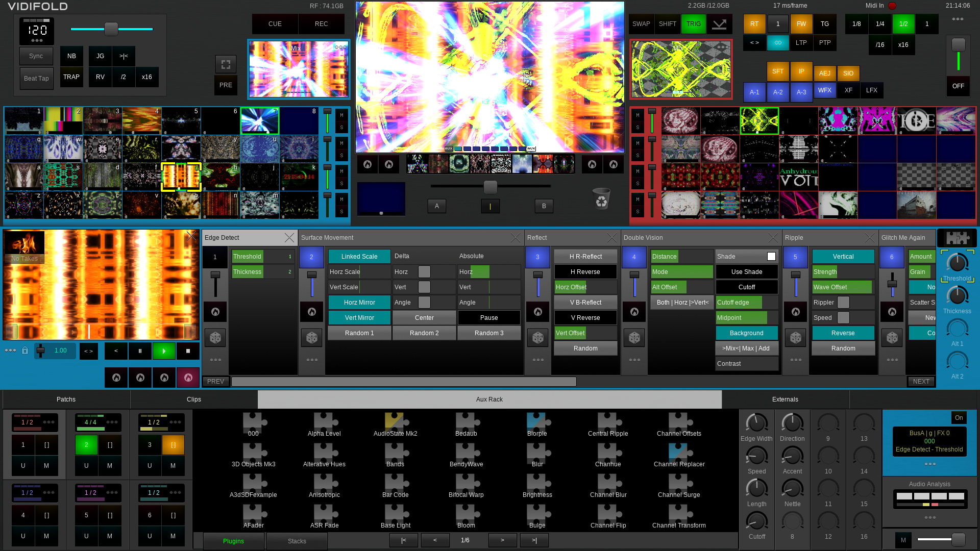This screenshot has width=980, height=551.
Task: Select the 3D Objects Mk3 plugin icon
Action: pyautogui.click(x=254, y=452)
